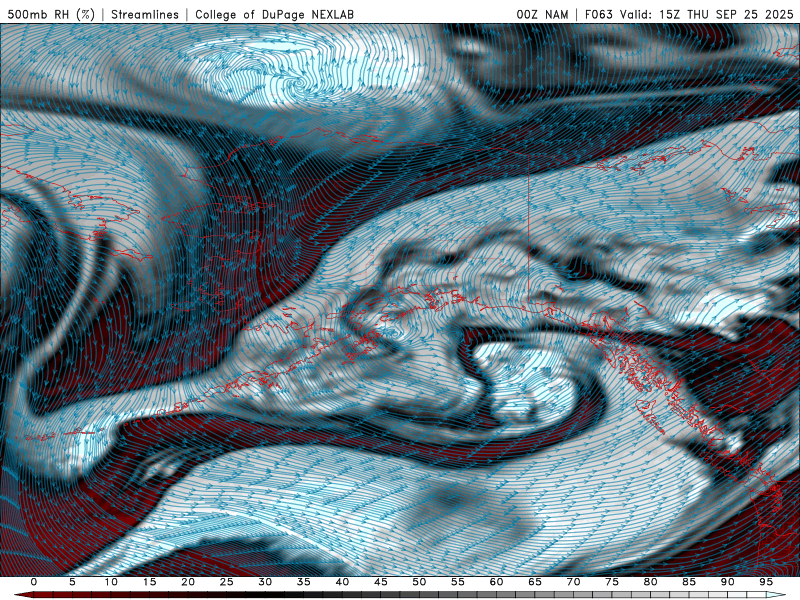Click the colorbar label '65'
This screenshot has width=800, height=600.
(535, 582)
